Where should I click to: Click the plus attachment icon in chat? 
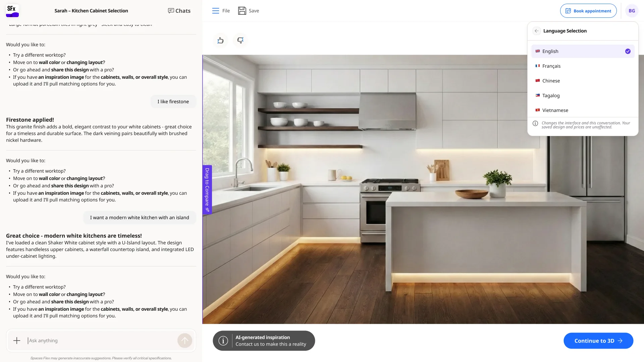point(17,341)
